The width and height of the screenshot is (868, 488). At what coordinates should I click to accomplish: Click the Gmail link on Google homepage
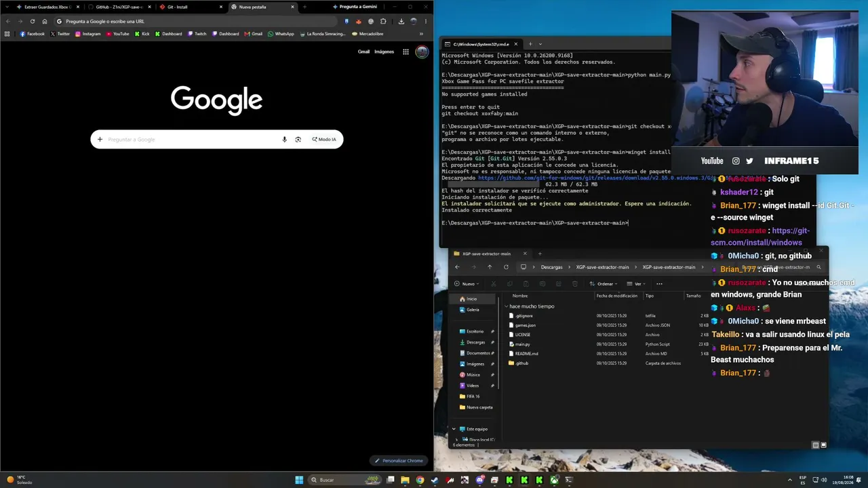(x=364, y=52)
